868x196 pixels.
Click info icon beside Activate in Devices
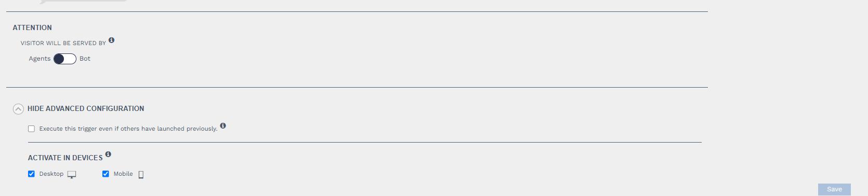pyautogui.click(x=108, y=154)
